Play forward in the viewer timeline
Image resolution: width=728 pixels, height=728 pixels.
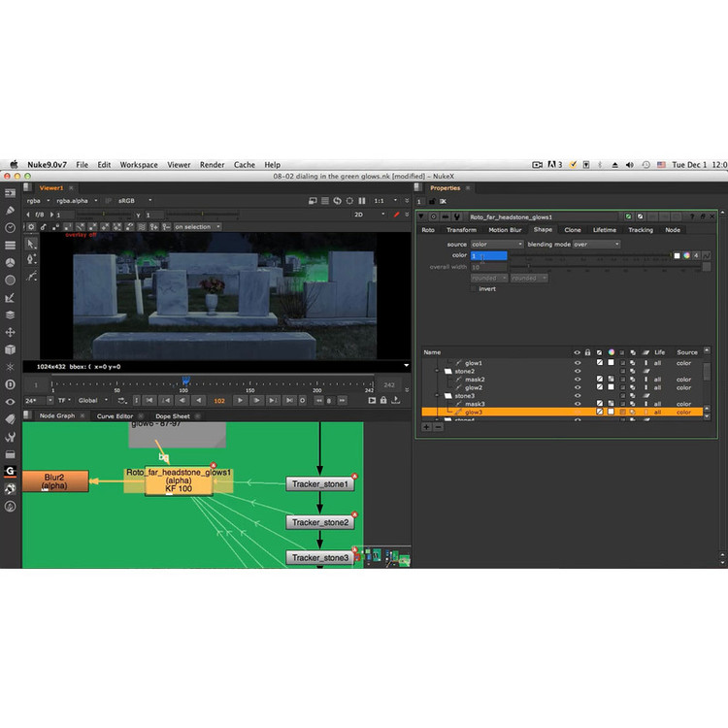[241, 400]
